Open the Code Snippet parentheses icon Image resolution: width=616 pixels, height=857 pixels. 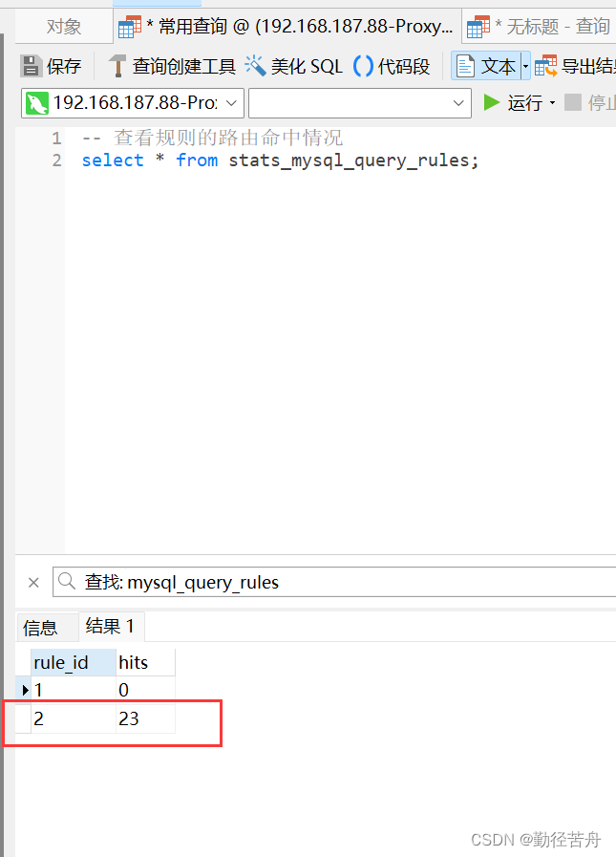pyautogui.click(x=363, y=66)
